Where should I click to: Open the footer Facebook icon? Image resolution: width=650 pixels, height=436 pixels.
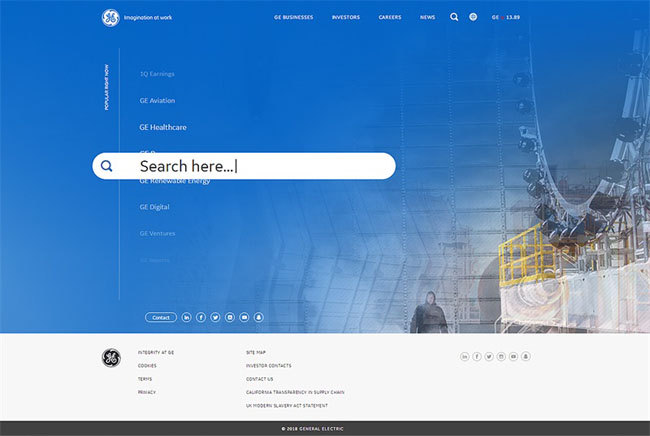(x=477, y=356)
